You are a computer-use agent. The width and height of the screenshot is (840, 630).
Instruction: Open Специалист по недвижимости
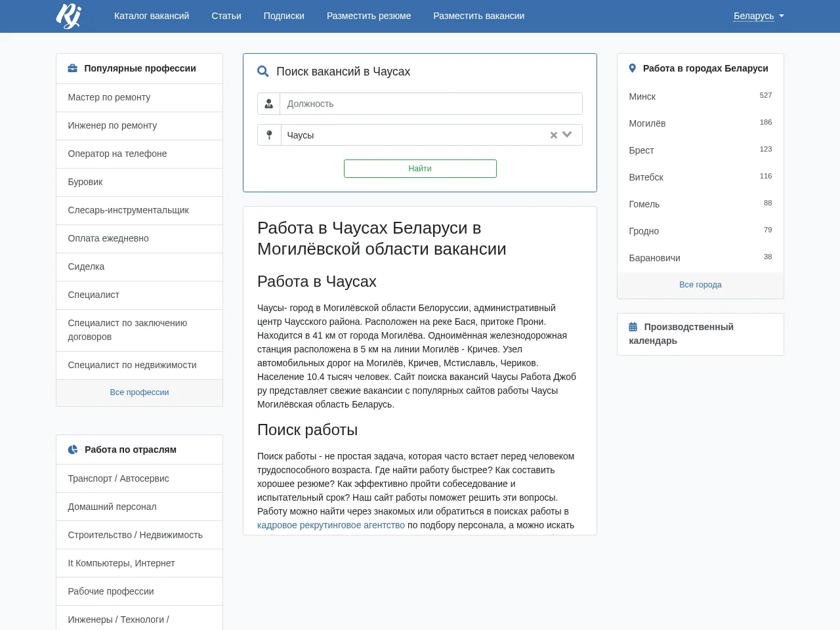pyautogui.click(x=139, y=365)
